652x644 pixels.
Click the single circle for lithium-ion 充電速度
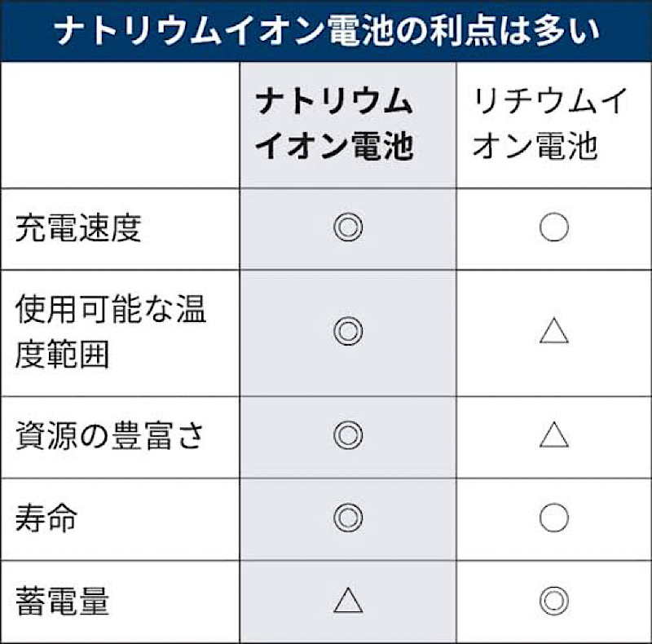click(x=554, y=229)
